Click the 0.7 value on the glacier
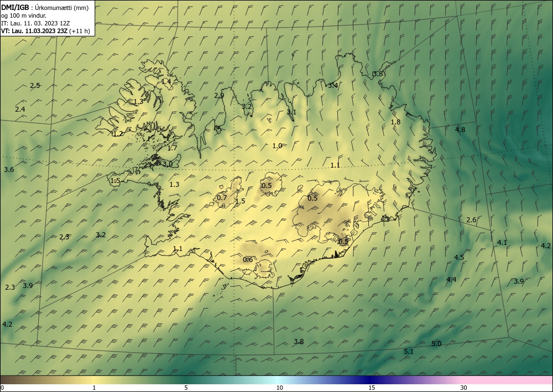Screen dimensions: 553x392 [x=222, y=198]
